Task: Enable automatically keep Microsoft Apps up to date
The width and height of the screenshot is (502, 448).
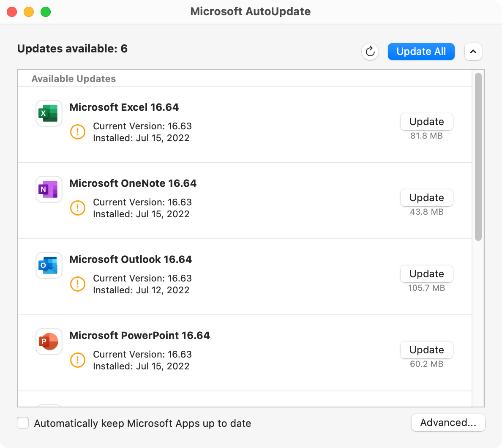Action: [23, 423]
